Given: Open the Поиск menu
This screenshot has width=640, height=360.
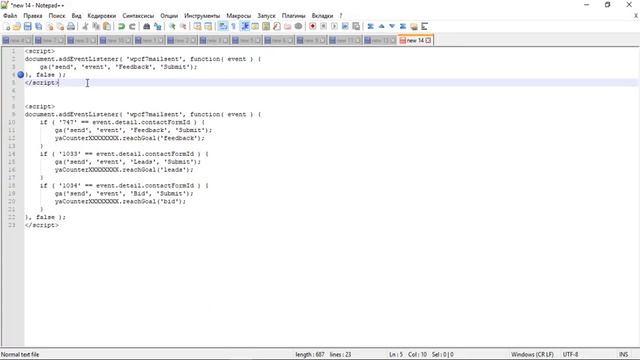Looking at the screenshot, I should [x=57, y=16].
